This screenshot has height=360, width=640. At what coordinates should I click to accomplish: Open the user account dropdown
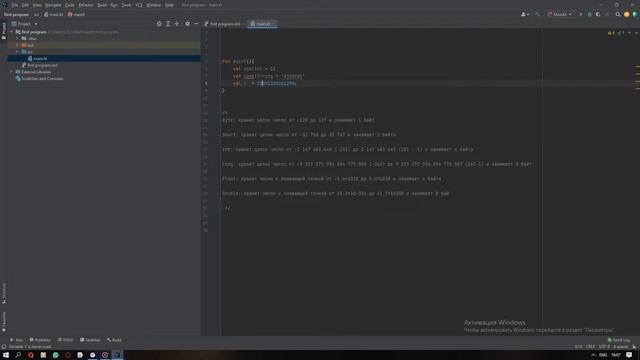click(x=525, y=14)
